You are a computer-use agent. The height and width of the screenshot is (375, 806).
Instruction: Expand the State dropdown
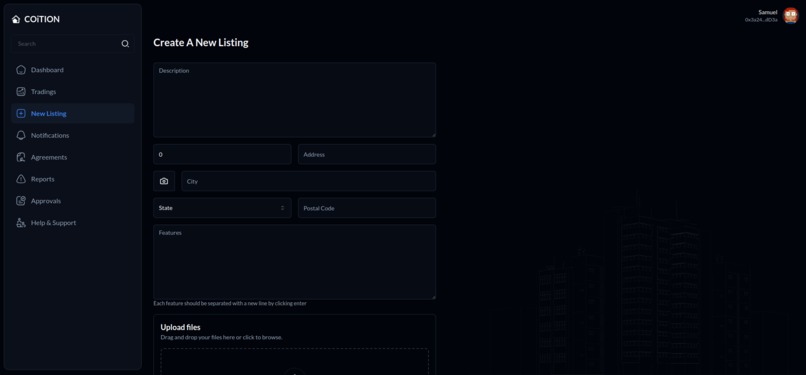pyautogui.click(x=223, y=208)
